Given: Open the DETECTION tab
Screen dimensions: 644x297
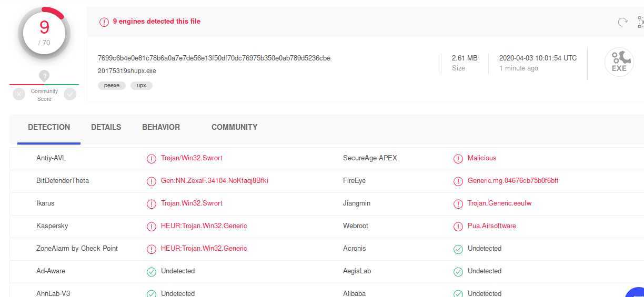Looking at the screenshot, I should (49, 127).
